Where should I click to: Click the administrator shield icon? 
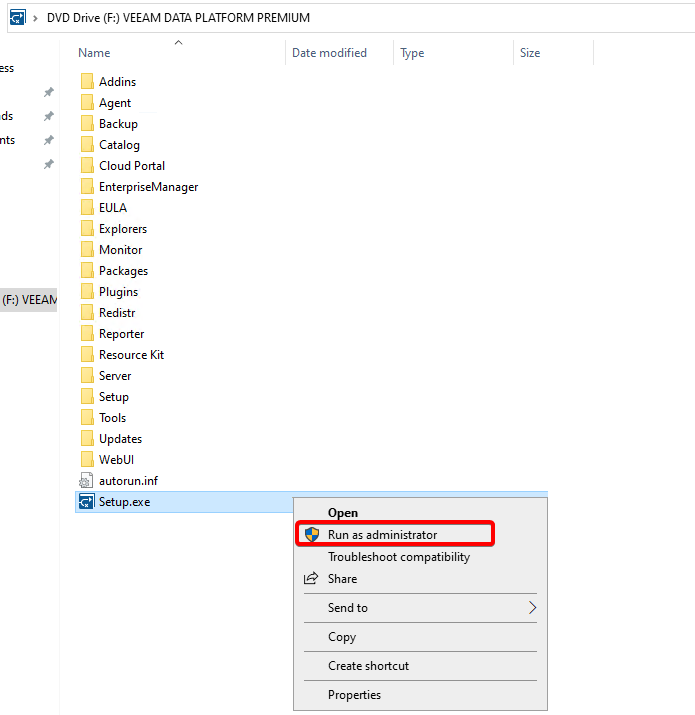pos(311,535)
